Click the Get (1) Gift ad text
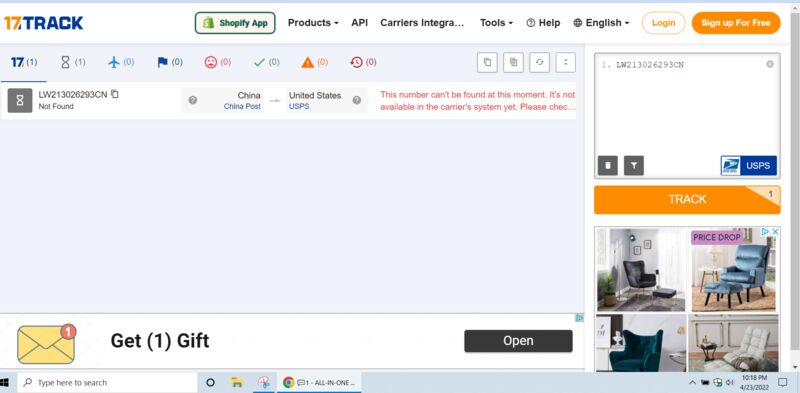The image size is (800, 393). [160, 341]
